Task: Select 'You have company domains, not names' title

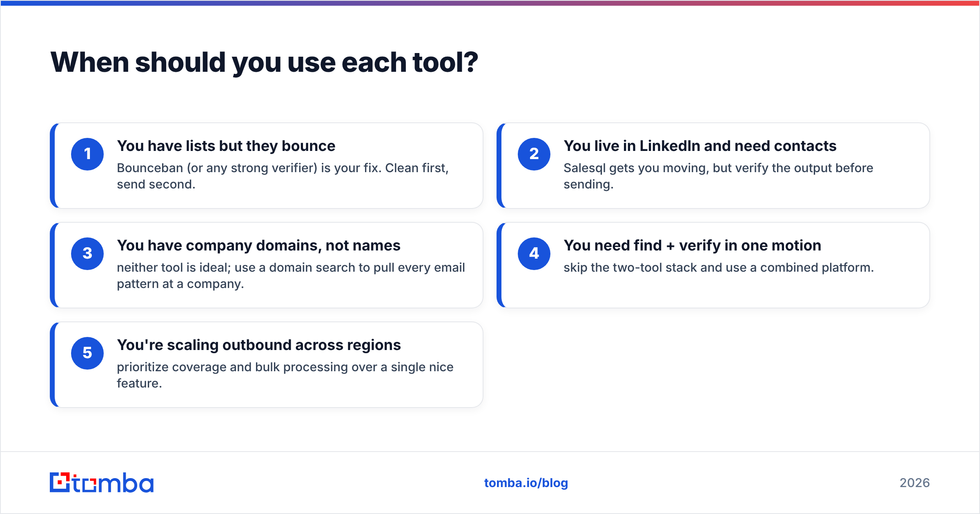Action: click(258, 246)
